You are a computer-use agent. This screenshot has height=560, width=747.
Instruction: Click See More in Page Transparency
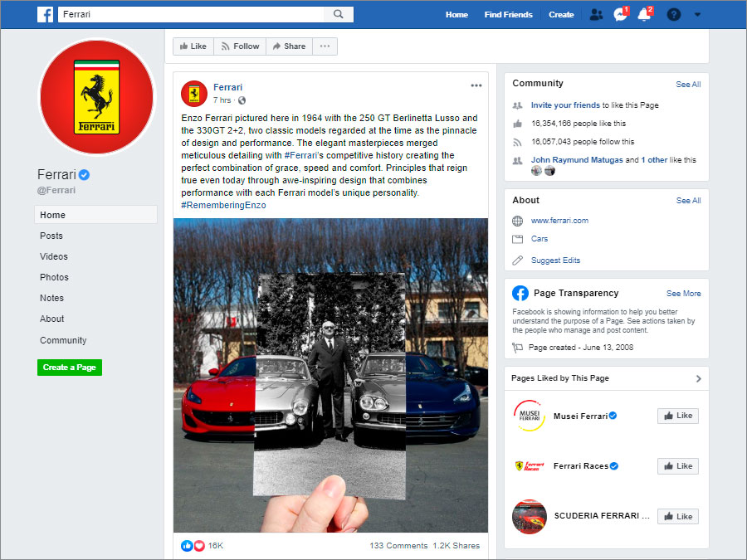point(684,294)
